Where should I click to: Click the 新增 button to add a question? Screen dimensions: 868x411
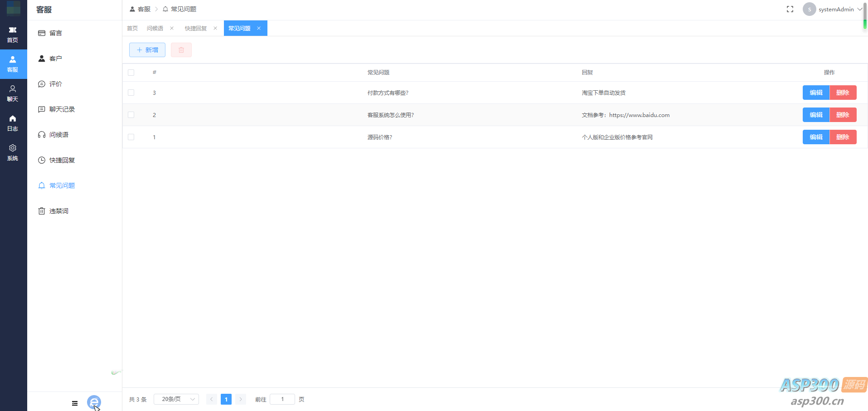point(147,50)
